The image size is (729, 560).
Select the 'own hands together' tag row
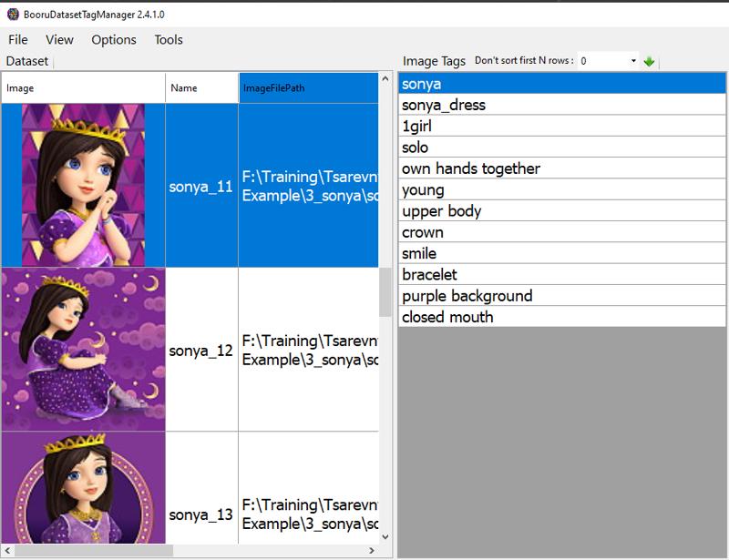coord(561,168)
